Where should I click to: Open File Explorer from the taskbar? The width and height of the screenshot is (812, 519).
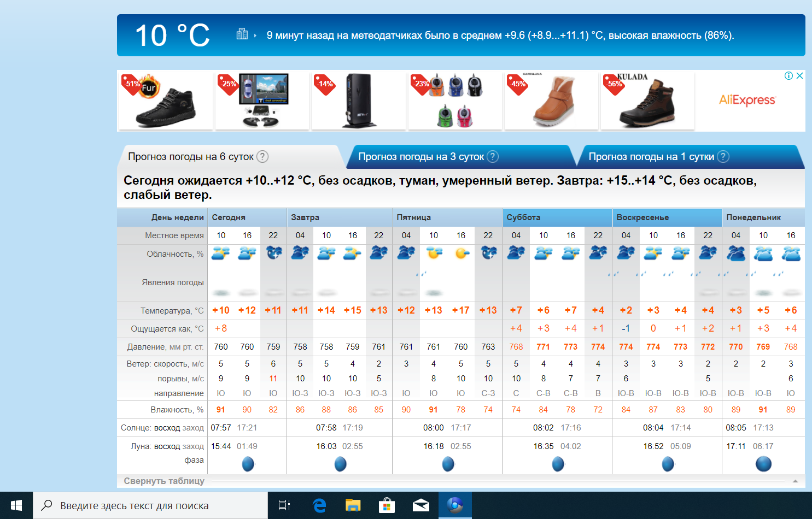pyautogui.click(x=353, y=505)
